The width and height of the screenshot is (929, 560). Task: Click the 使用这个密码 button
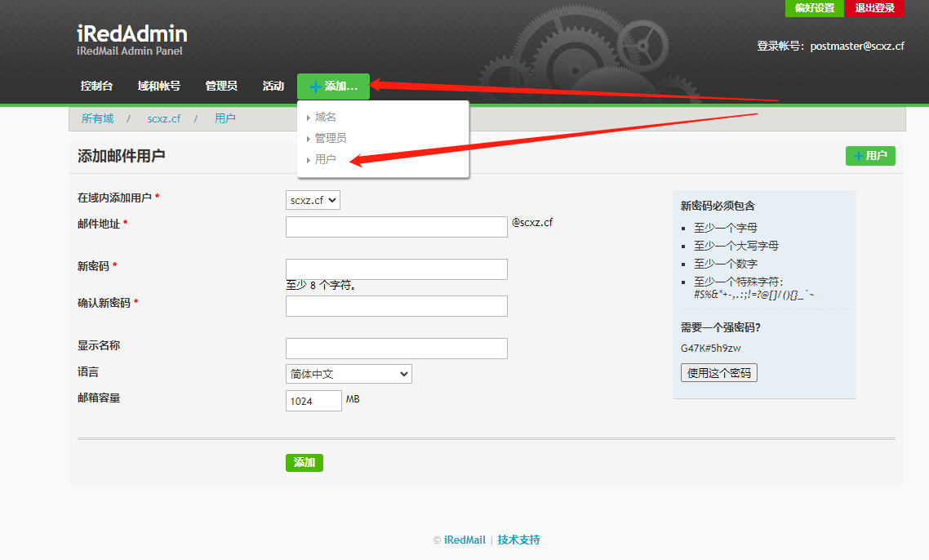(718, 373)
